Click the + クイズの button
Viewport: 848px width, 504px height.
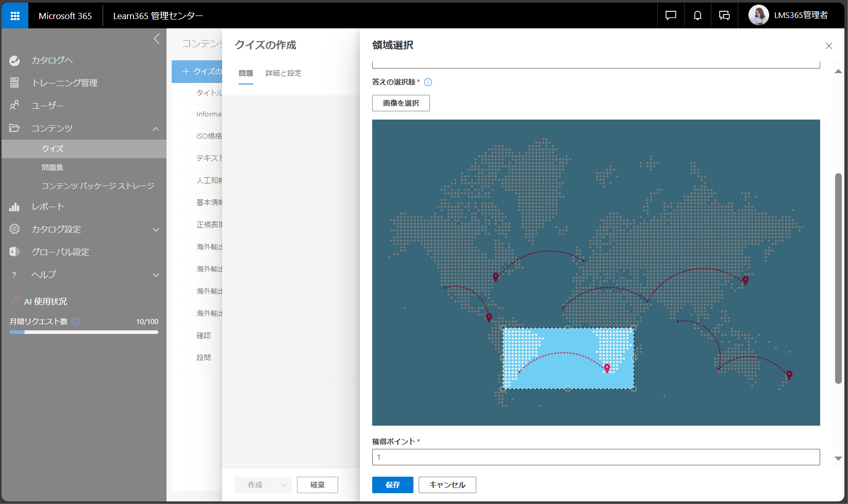click(197, 72)
